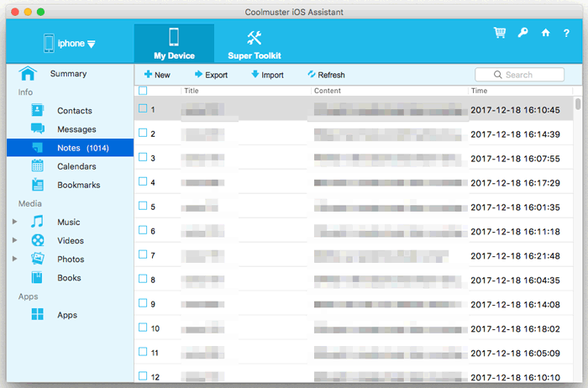This screenshot has height=388, width=588.
Task: Click the Export button label
Action: point(217,75)
